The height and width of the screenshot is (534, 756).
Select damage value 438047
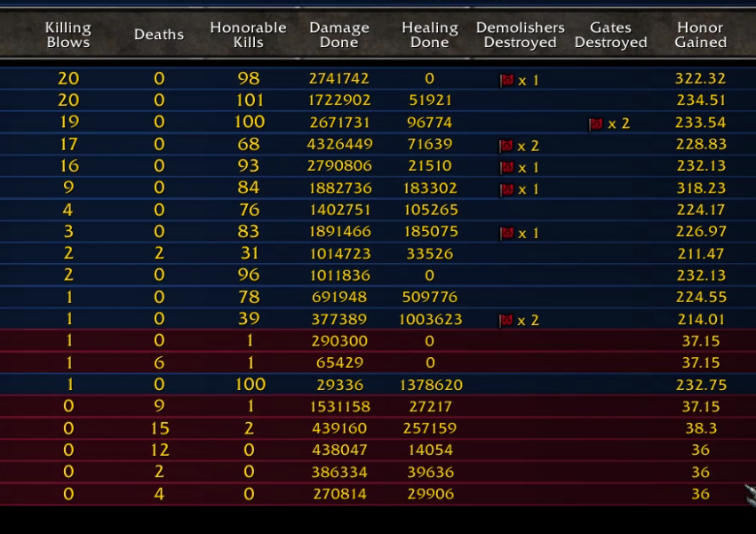tap(339, 450)
